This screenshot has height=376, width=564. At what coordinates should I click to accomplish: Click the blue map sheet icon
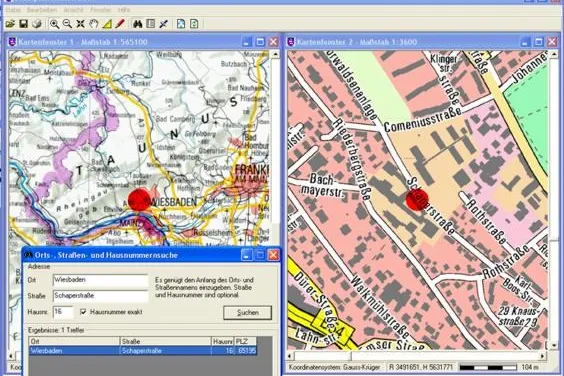click(181, 24)
